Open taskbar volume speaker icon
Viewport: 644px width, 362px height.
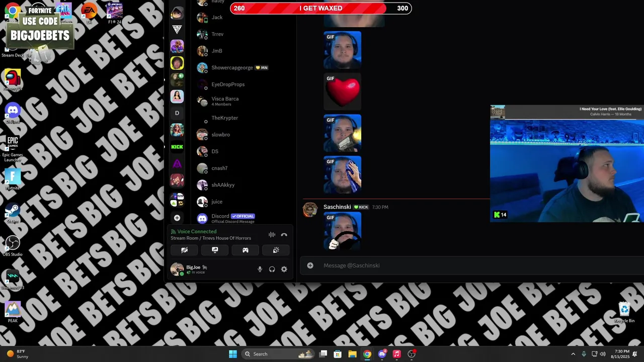click(603, 354)
